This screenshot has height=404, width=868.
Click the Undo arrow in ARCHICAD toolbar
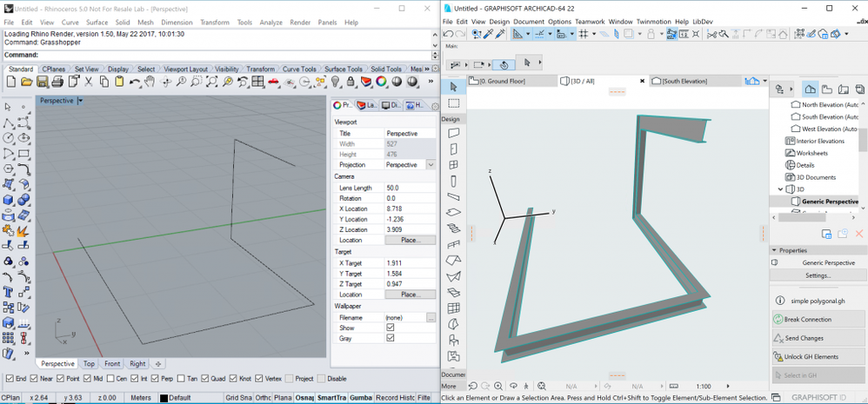point(448,34)
